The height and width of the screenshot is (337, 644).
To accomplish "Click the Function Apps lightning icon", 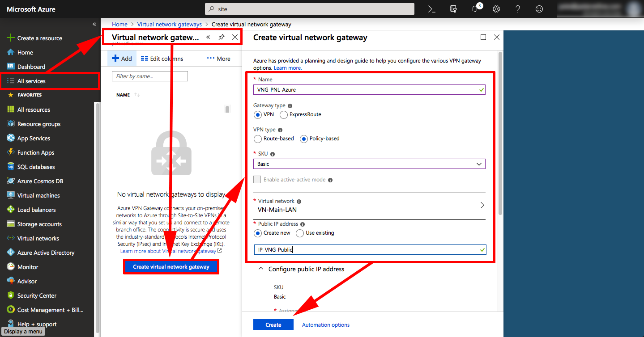I will coord(11,152).
